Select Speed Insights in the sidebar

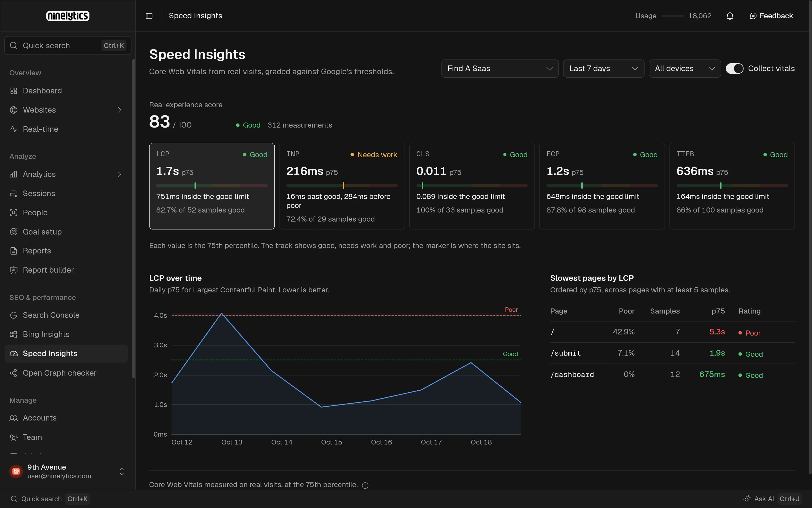66,353
